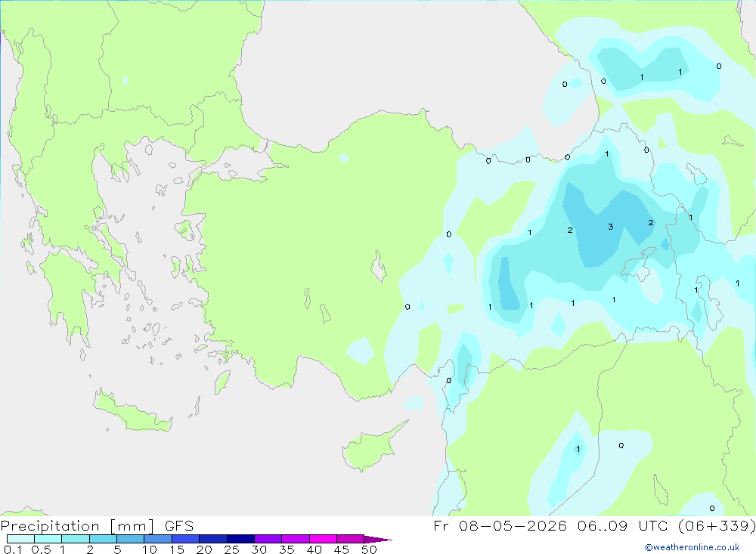Click the above-50 arrow tip of legend
Screen dimensions: 756x554
(x=378, y=539)
